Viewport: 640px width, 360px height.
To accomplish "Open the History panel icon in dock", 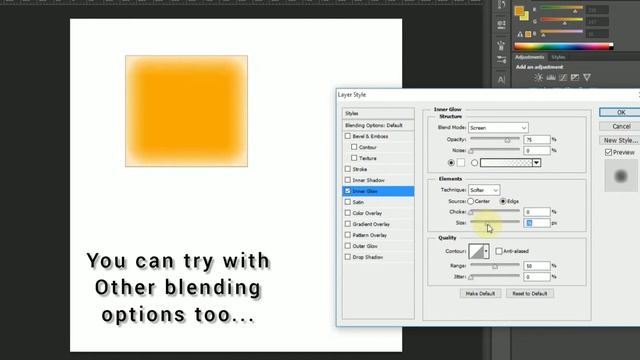I will [502, 5].
